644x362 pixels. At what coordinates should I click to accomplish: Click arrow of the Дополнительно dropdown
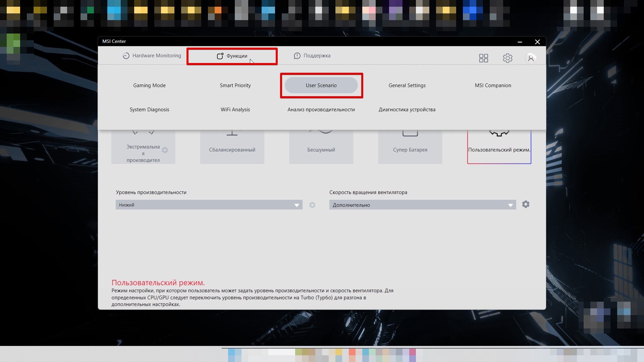[510, 205]
